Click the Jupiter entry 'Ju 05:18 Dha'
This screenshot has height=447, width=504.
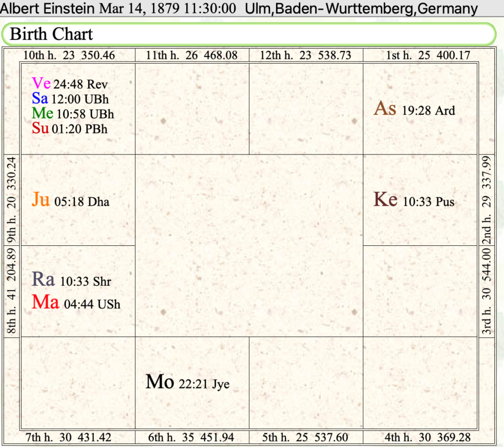pos(71,200)
